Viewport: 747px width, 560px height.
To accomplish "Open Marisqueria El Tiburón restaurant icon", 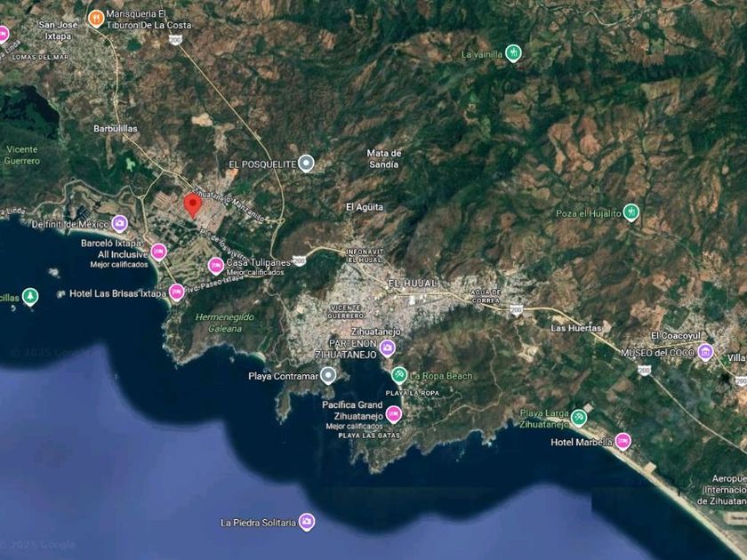I will tap(96, 19).
